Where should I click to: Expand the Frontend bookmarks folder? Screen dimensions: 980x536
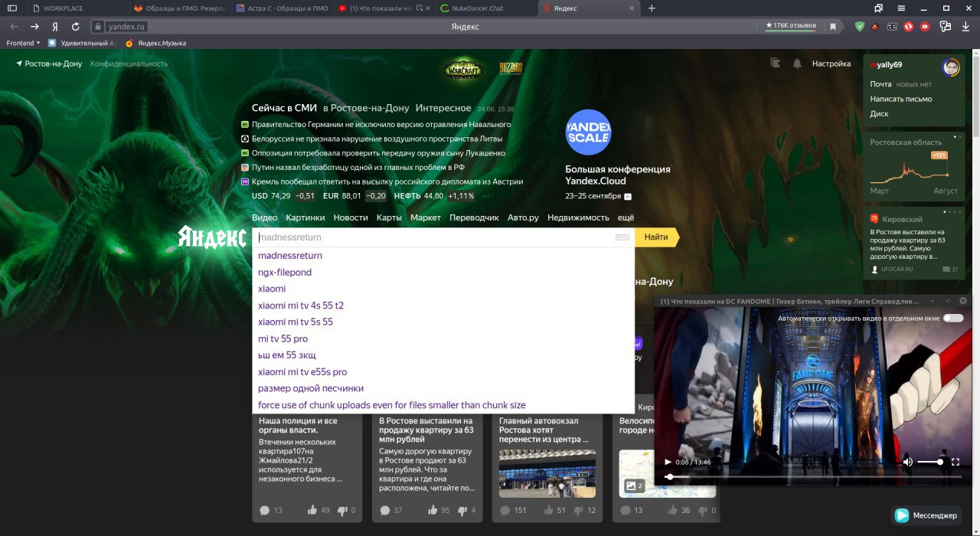[x=23, y=43]
